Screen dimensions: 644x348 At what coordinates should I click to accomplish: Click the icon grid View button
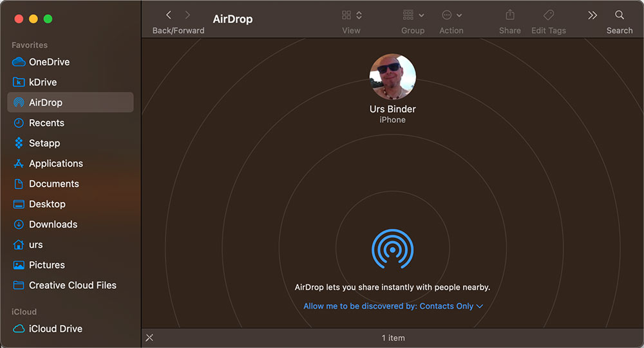coord(346,15)
